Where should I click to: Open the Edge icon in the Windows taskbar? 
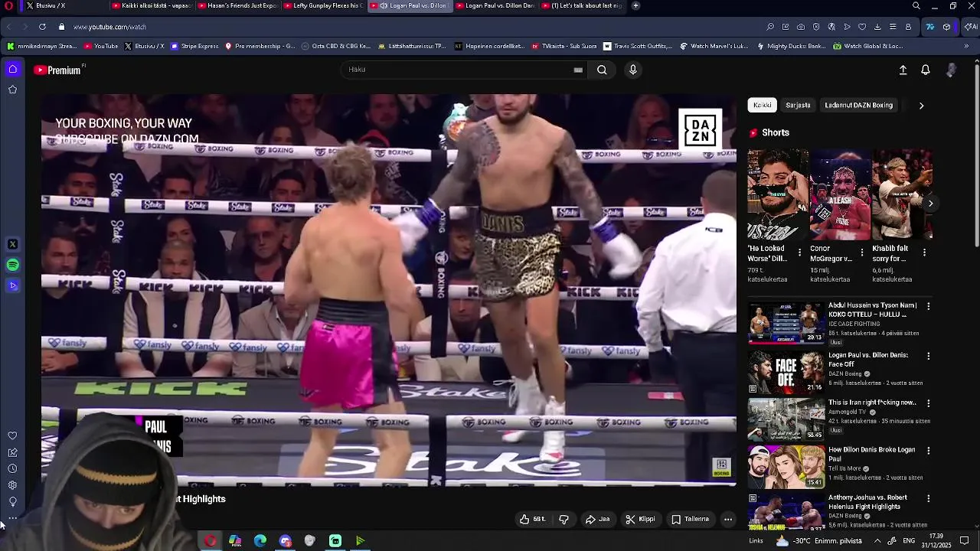[260, 541]
